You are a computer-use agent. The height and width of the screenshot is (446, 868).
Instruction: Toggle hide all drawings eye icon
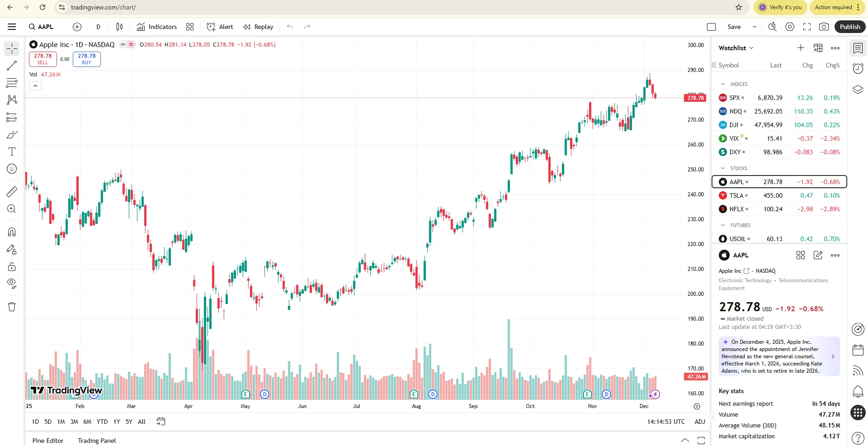[x=12, y=284]
